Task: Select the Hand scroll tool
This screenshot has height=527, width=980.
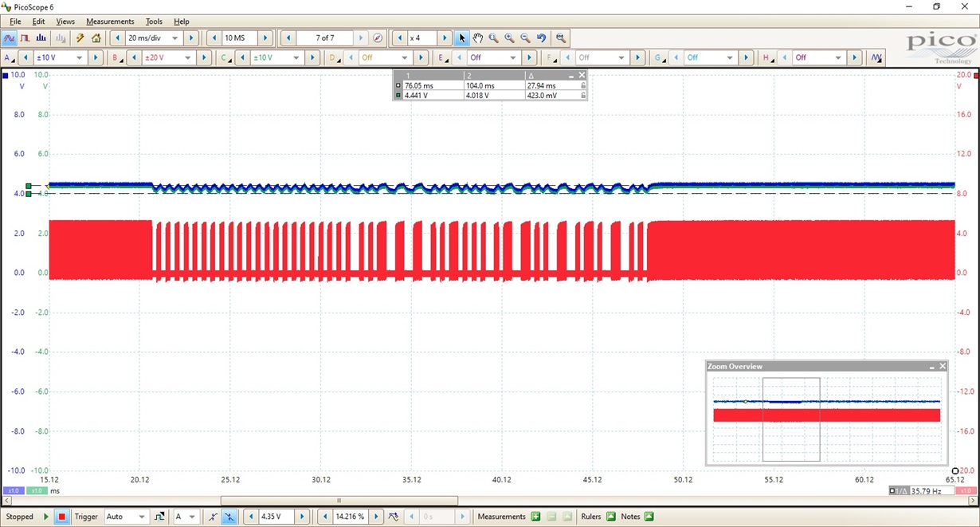Action: pyautogui.click(x=478, y=37)
